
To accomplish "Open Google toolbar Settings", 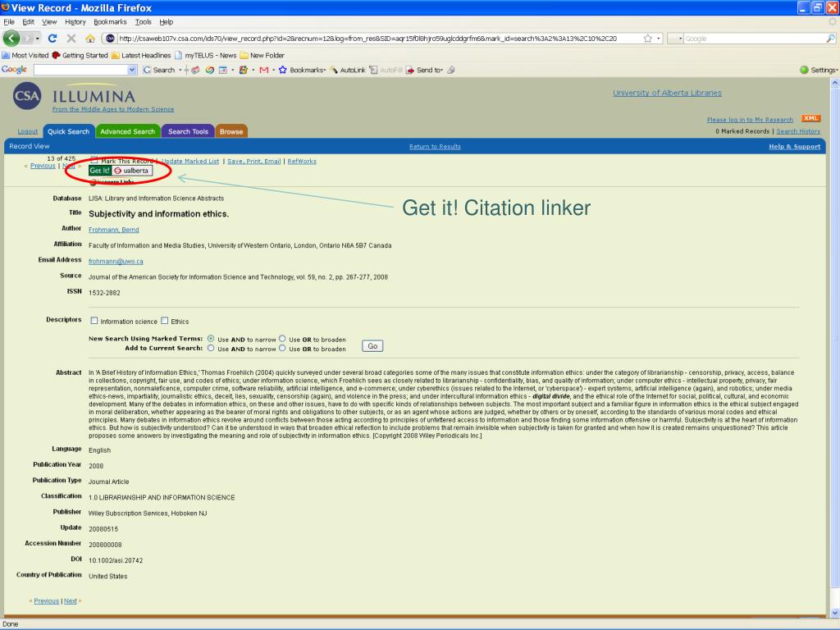I will 819,71.
